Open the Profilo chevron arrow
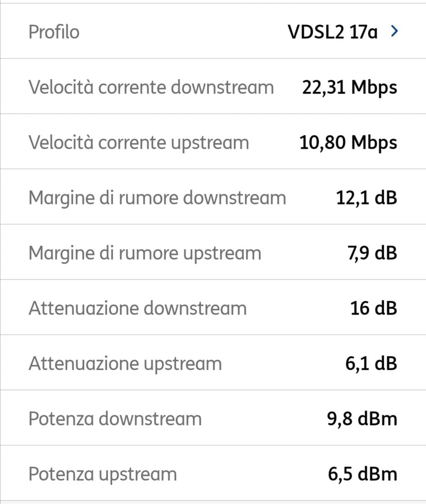Image resolution: width=426 pixels, height=504 pixels. click(394, 32)
